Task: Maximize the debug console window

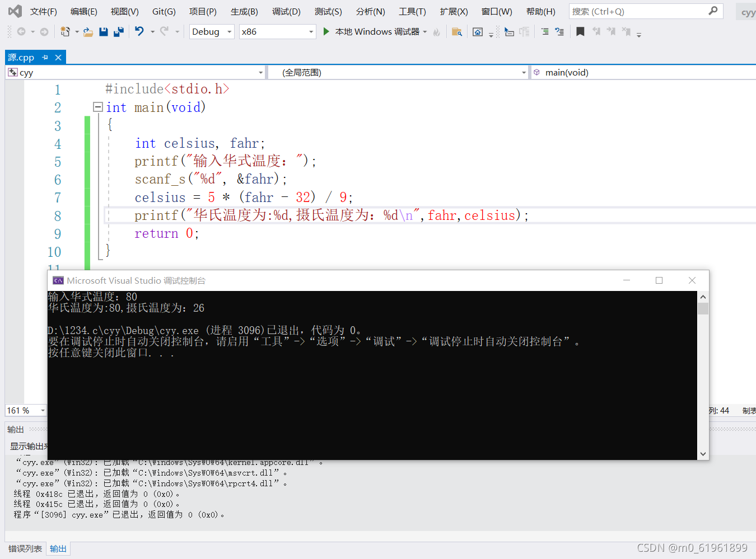Action: (x=659, y=280)
